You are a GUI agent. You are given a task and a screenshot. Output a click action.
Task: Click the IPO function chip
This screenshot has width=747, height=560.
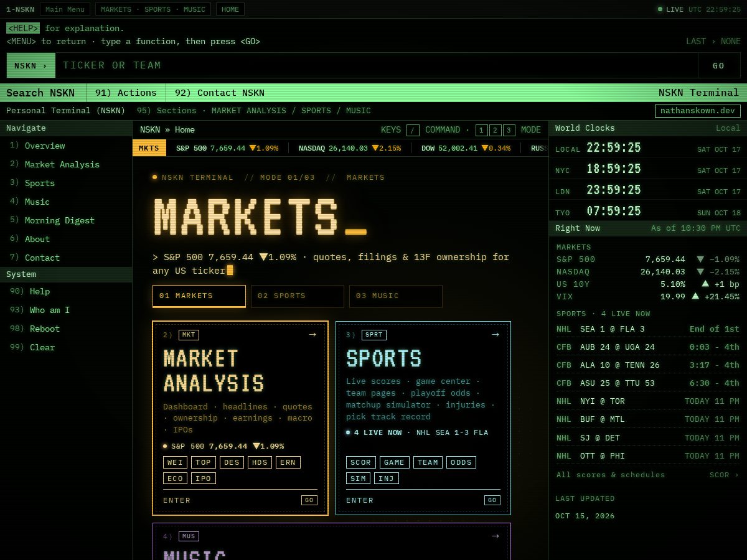click(x=204, y=478)
